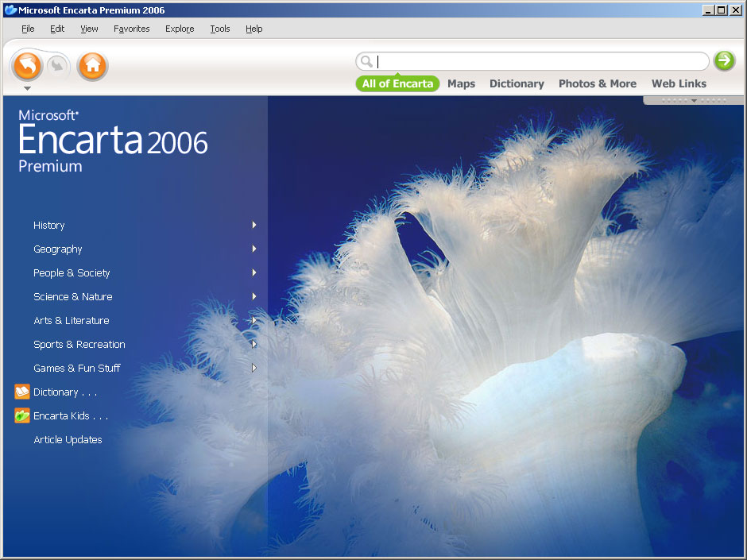Open the Article Updates link
Viewport: 747px width, 560px height.
click(68, 439)
